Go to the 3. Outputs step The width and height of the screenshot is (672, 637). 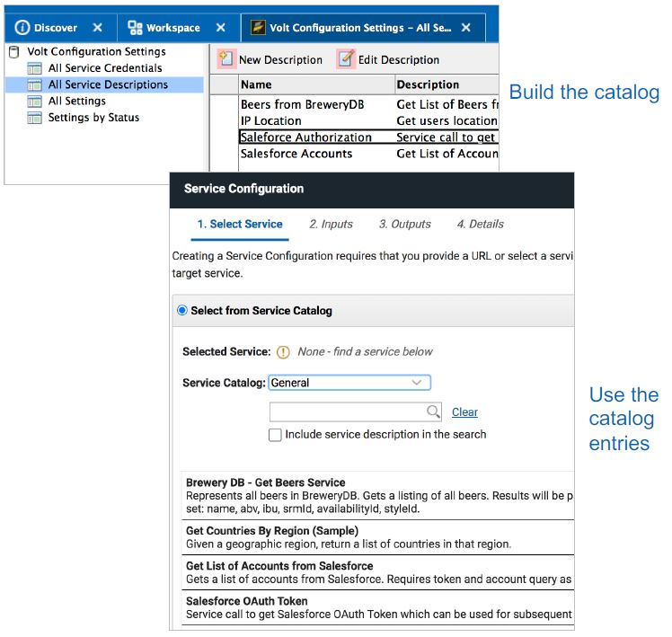pyautogui.click(x=404, y=225)
